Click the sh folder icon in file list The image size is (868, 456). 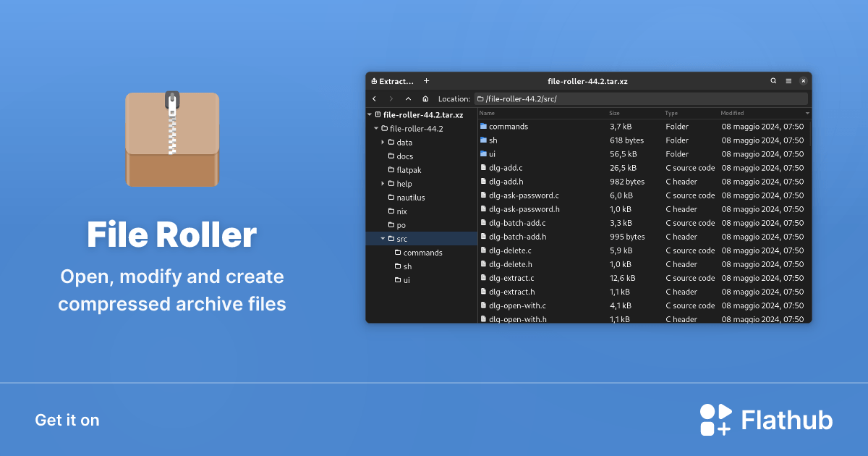pos(483,140)
